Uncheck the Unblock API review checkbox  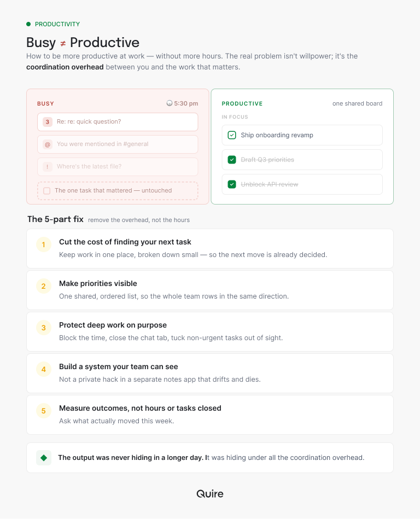(232, 184)
